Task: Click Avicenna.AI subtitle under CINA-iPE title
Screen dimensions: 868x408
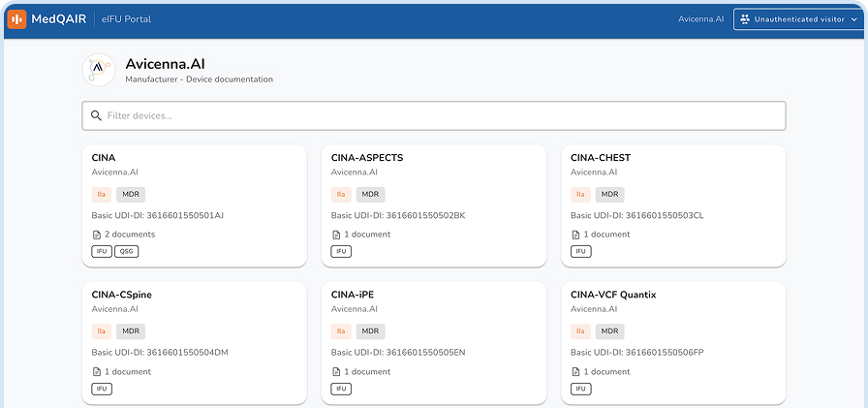Action: coord(355,309)
